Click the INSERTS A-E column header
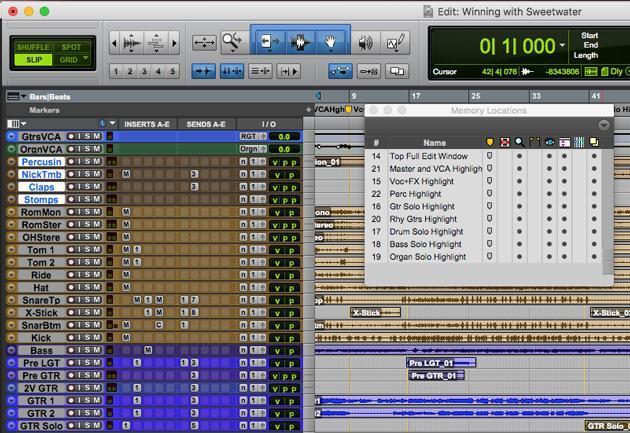The width and height of the screenshot is (630, 433). click(147, 125)
